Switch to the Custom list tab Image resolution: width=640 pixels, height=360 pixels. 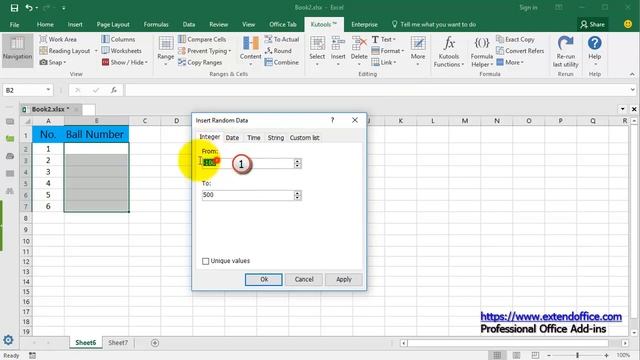(304, 138)
